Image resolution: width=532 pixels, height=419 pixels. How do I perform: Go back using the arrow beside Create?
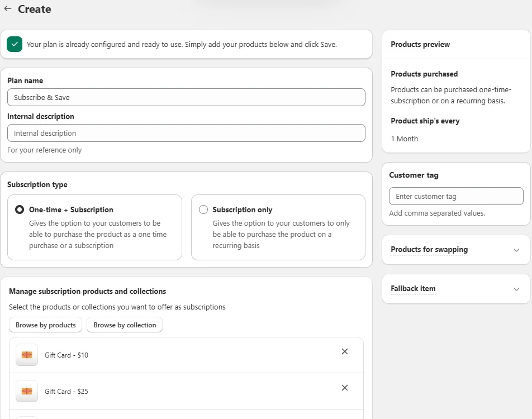(x=8, y=8)
